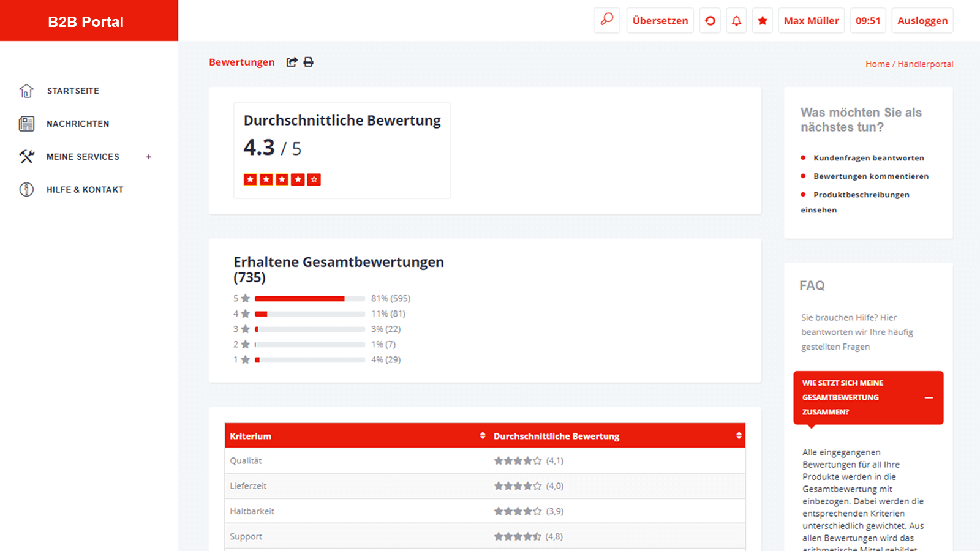Print the page via printer icon
The height and width of the screenshot is (551, 980).
309,62
